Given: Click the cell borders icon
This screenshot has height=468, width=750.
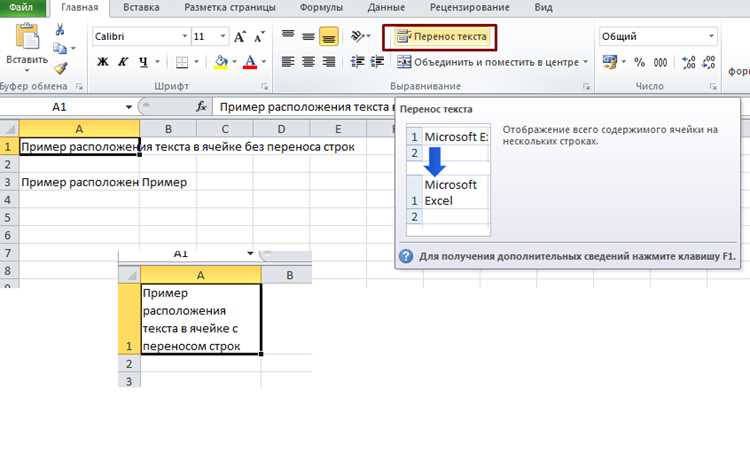Looking at the screenshot, I should pyautogui.click(x=182, y=62).
